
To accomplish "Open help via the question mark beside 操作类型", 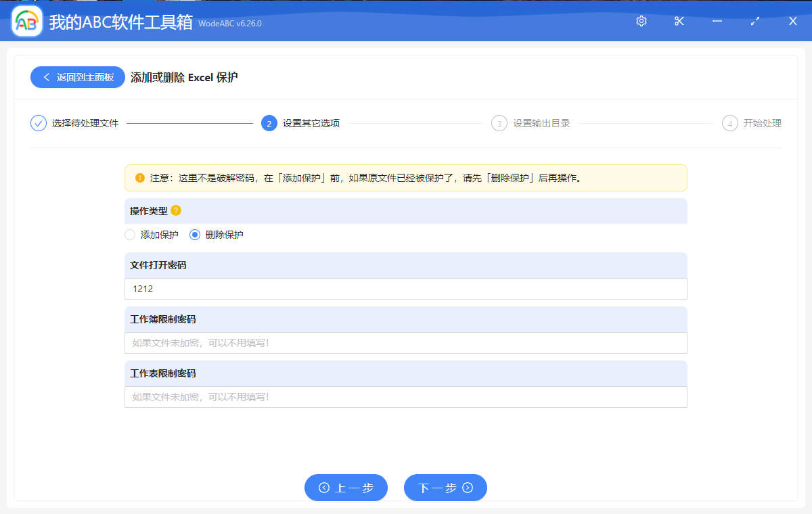I will (x=175, y=211).
